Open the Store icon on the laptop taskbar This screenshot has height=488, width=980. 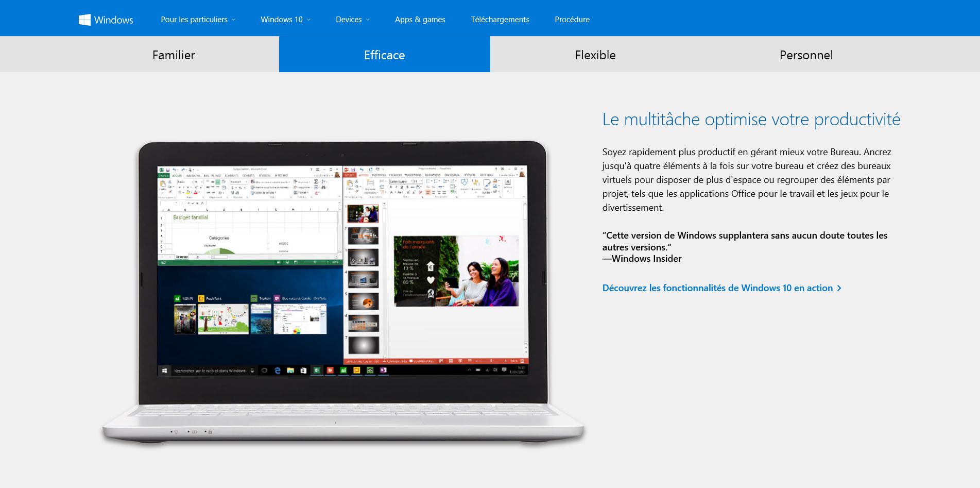pos(303,371)
